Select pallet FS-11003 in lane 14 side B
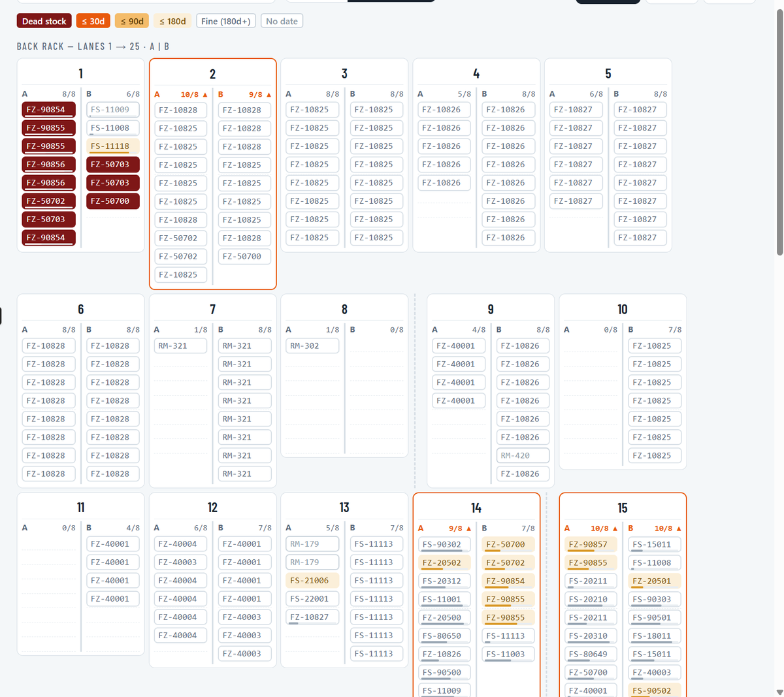Screen dimensions: 784x697 [509, 654]
